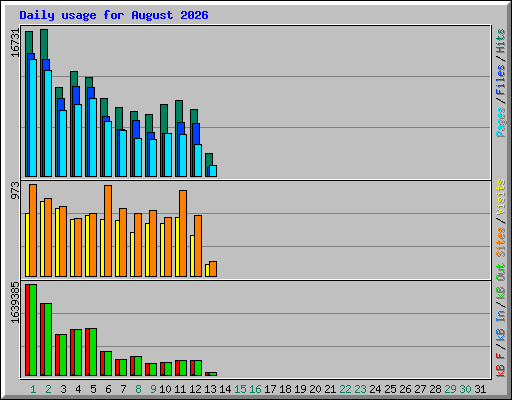This screenshot has height=400, width=512.
Task: Click day 13 on the date axis
Action: (210, 389)
